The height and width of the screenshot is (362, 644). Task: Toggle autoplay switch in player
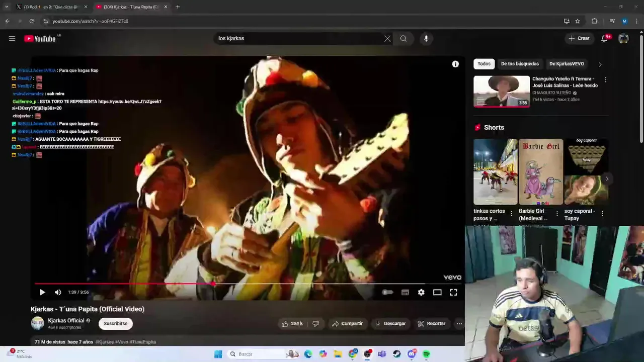(387, 292)
